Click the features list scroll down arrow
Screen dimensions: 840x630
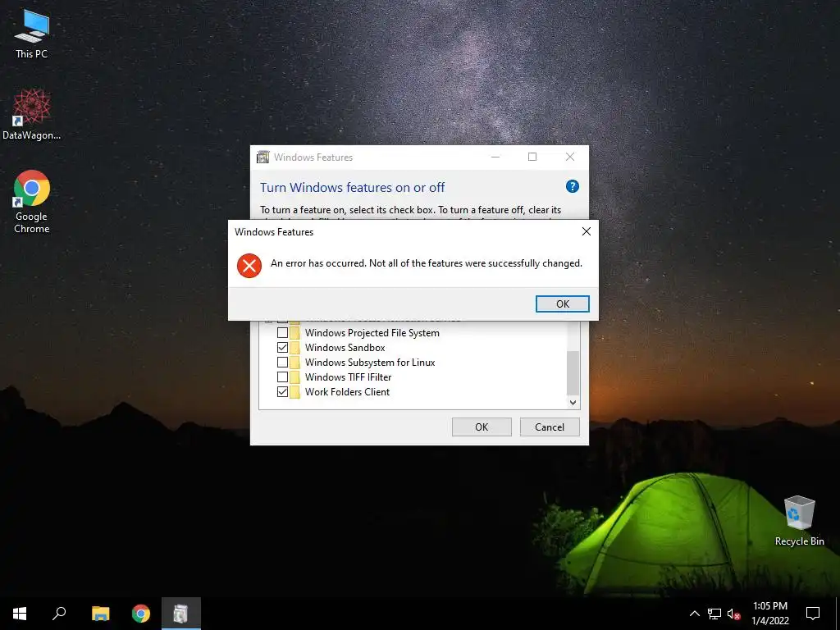click(573, 402)
